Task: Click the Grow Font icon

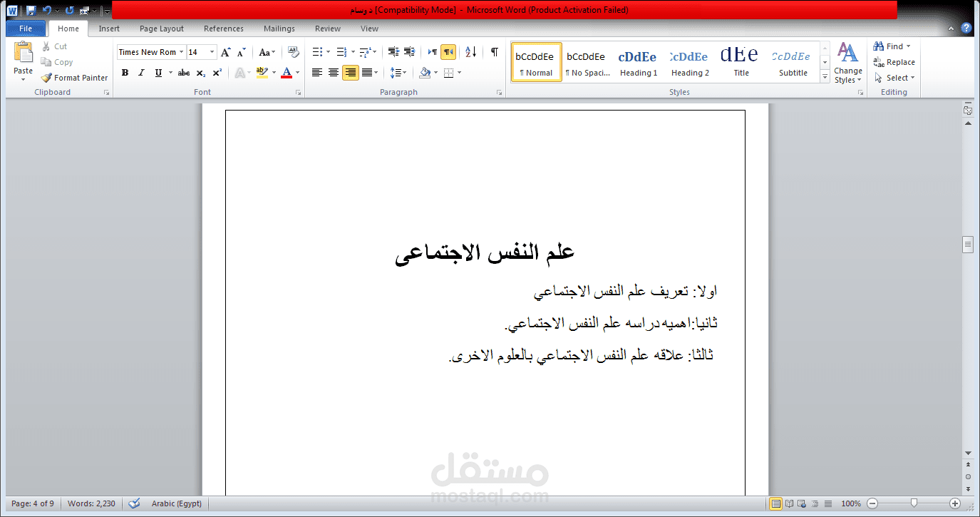Action: (226, 52)
